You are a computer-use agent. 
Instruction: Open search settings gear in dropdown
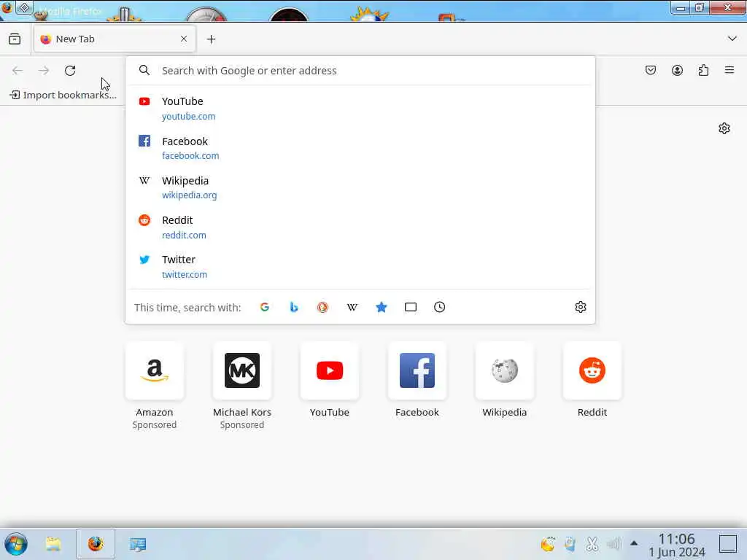(x=580, y=307)
